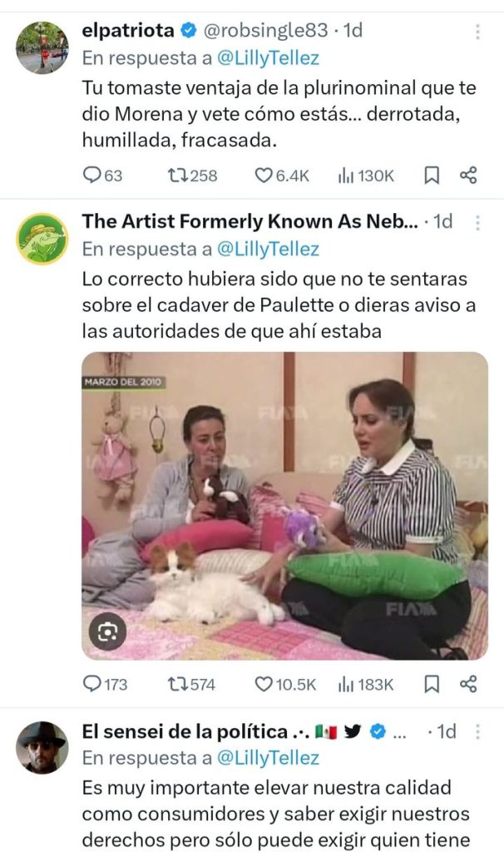Share the tweet with 183K views
This screenshot has height=852, width=504.
[468, 684]
